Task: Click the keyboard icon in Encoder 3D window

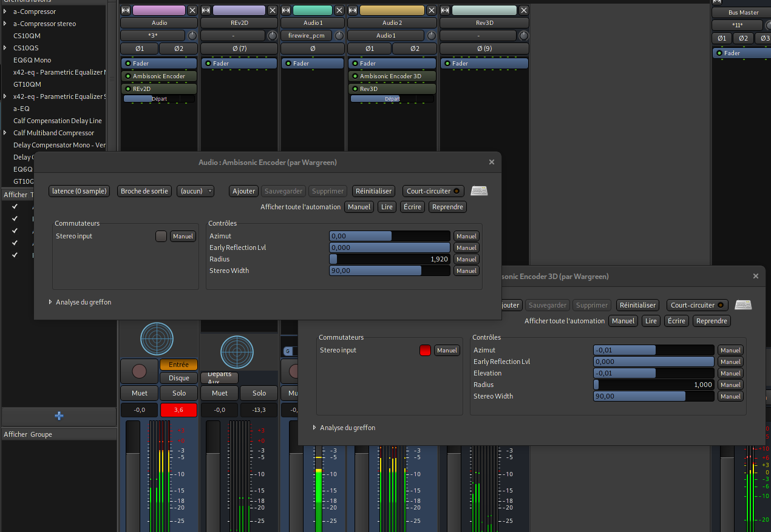Action: click(x=743, y=305)
